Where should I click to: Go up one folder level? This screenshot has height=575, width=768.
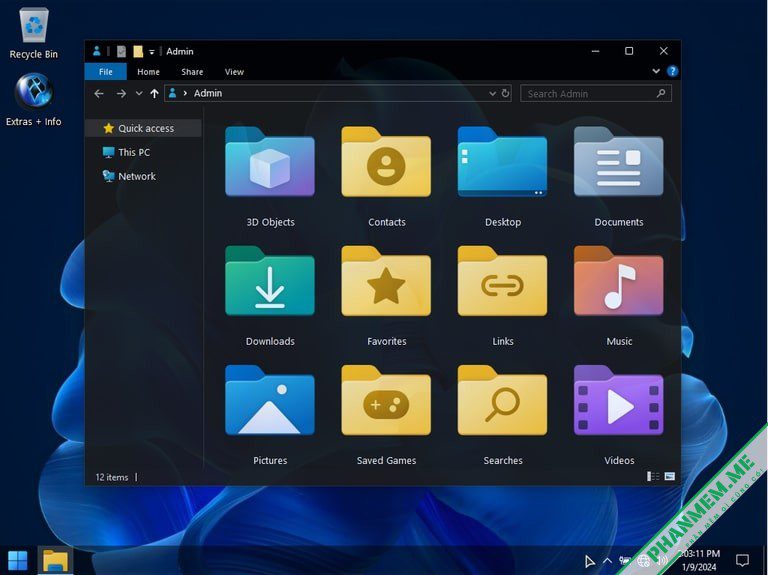(x=154, y=93)
